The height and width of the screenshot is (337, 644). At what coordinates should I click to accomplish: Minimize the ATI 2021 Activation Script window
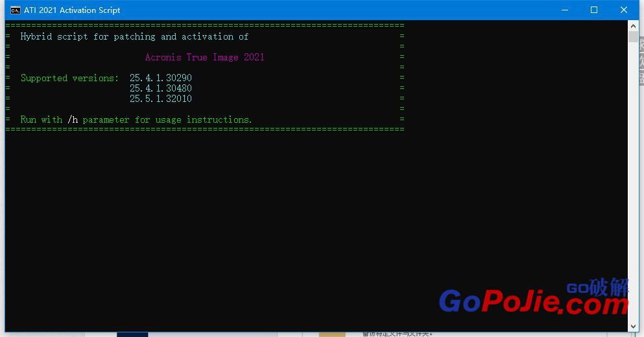[x=565, y=10]
